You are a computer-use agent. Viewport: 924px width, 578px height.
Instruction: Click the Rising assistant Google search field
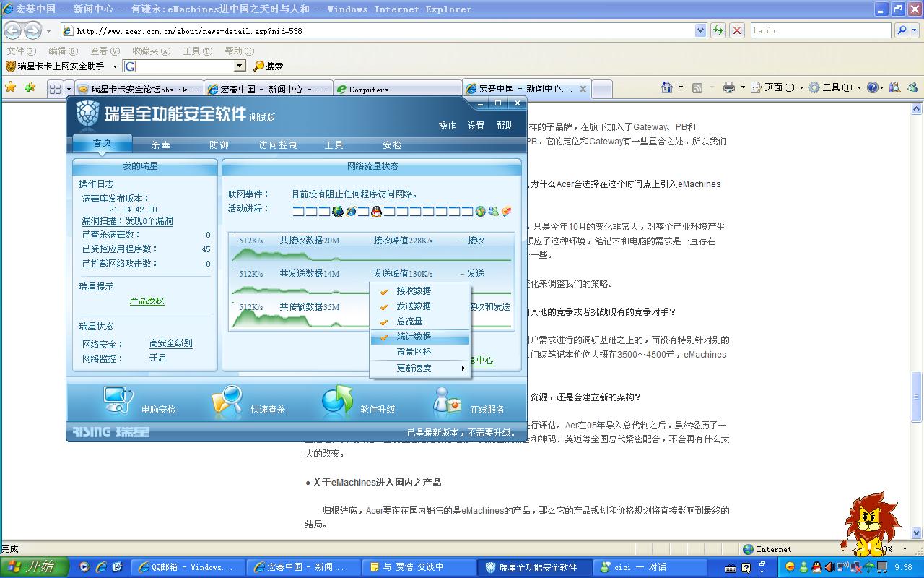pos(185,66)
